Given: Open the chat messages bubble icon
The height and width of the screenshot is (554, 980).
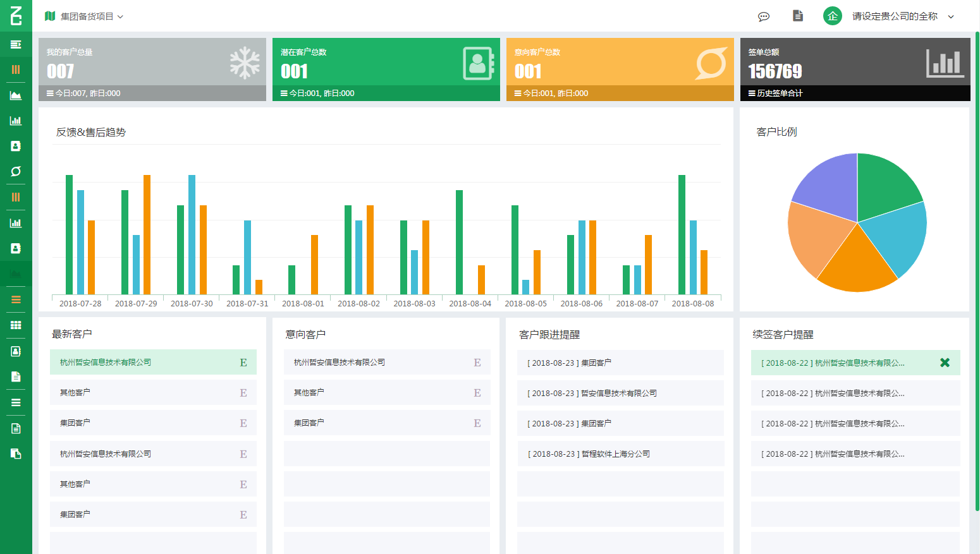Looking at the screenshot, I should [x=764, y=16].
